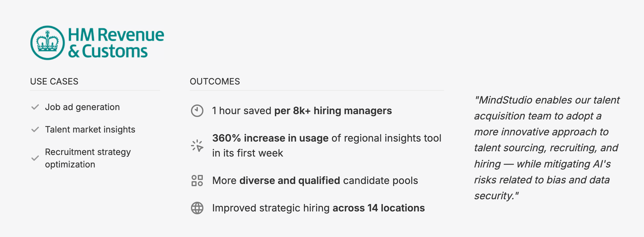The height and width of the screenshot is (237, 644).
Task: Click the across 14 locations text
Action: point(378,208)
